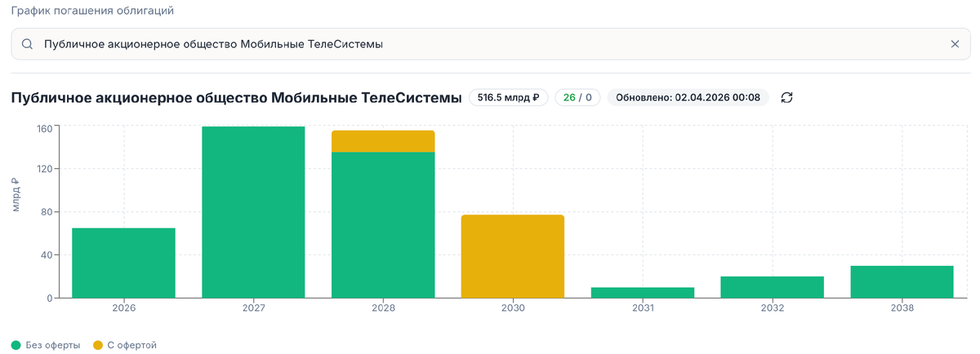Click the green 2026 bar
Screen dimensions: 980x354
coord(123,263)
